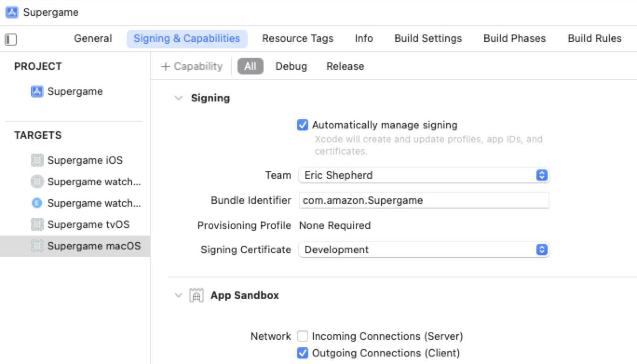The image size is (637, 364).
Task: Disable Outgoing Connections (Client)
Action: 303,353
